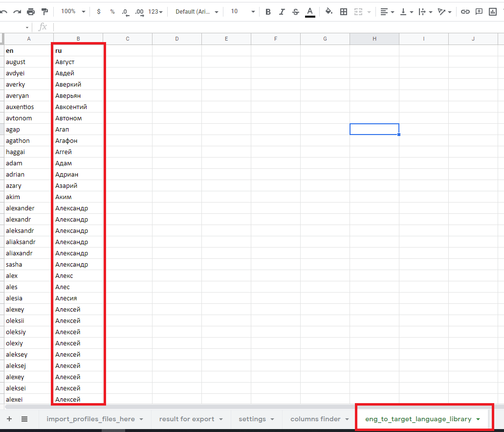
Task: Click the insert chart icon
Action: [493, 11]
